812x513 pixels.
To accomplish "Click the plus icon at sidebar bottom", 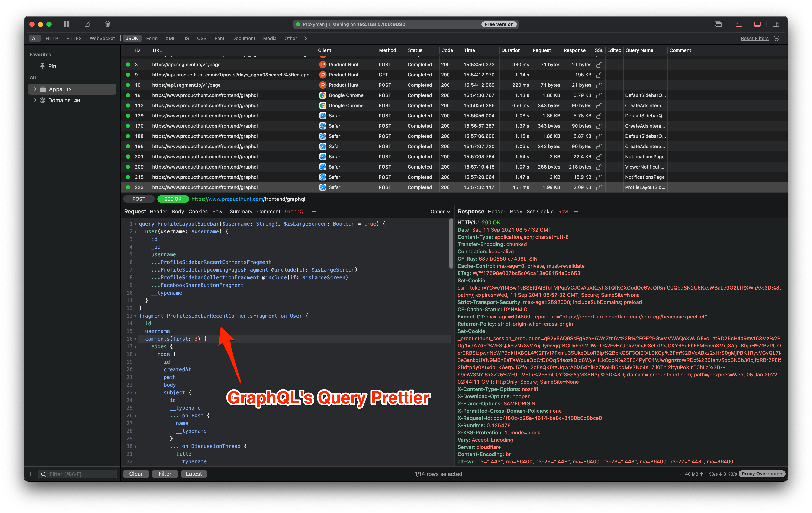I will [31, 474].
